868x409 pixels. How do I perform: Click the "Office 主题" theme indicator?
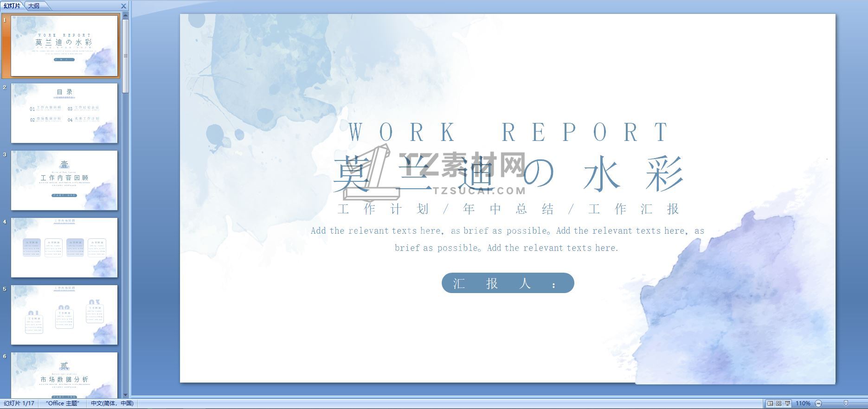pyautogui.click(x=63, y=403)
